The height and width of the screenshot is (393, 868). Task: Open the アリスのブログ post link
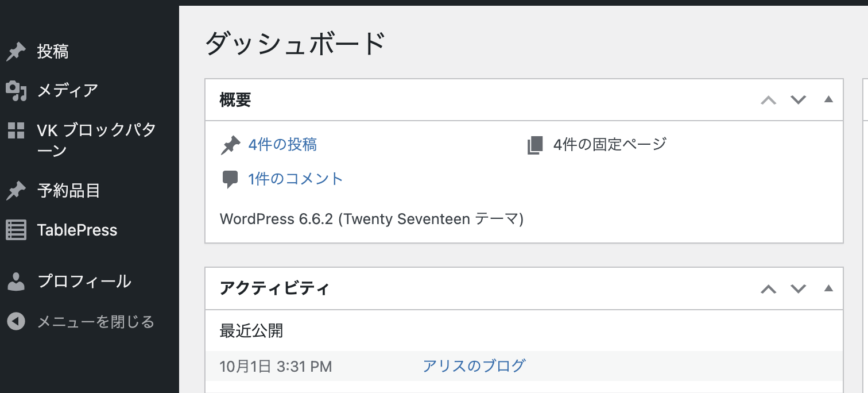pos(474,366)
